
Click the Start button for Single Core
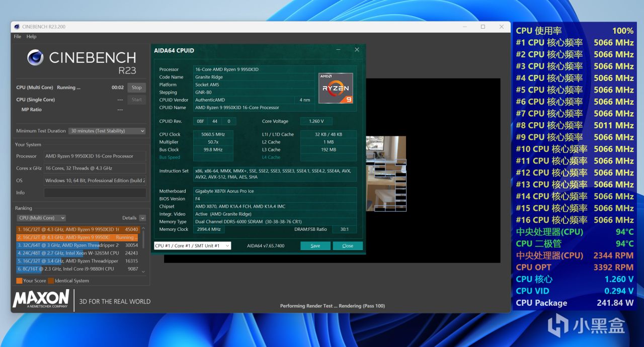click(x=136, y=100)
